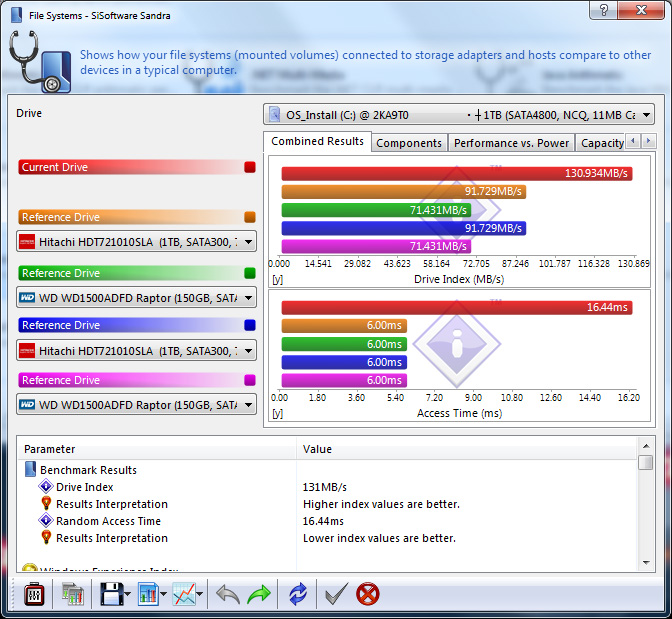Open the blue reference Hitachi HDT721010SLA dropdown
The image size is (672, 619).
[x=137, y=351]
